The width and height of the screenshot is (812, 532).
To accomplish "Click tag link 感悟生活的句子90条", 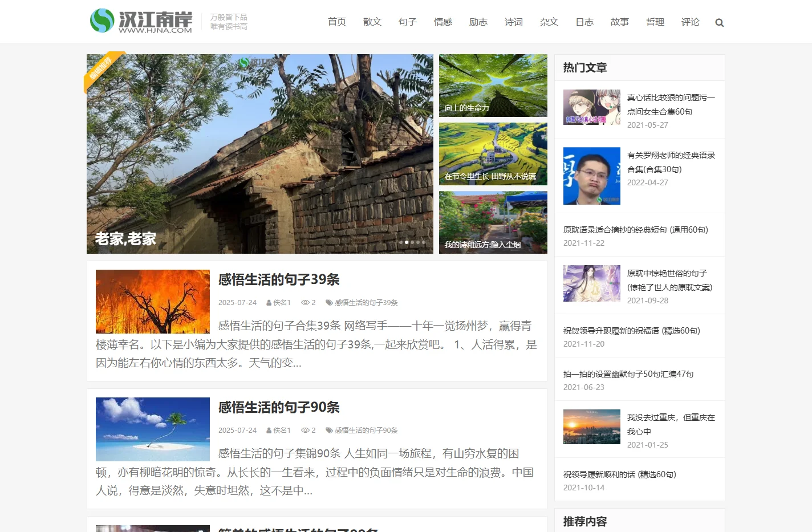I will pos(366,431).
